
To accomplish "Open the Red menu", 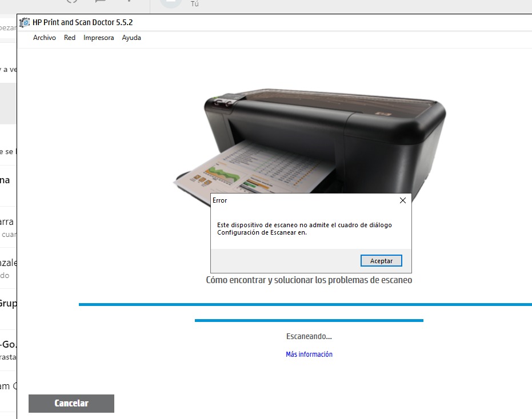I will click(70, 38).
